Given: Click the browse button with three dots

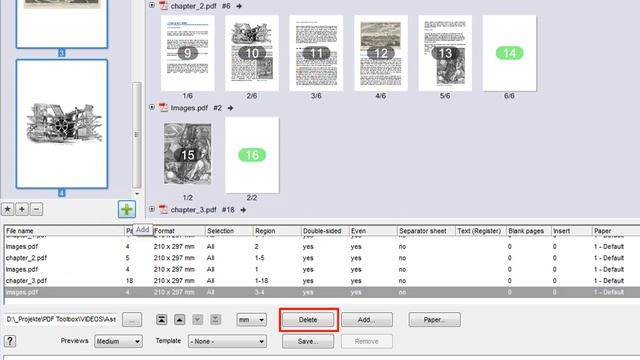Looking at the screenshot, I should pos(132,320).
